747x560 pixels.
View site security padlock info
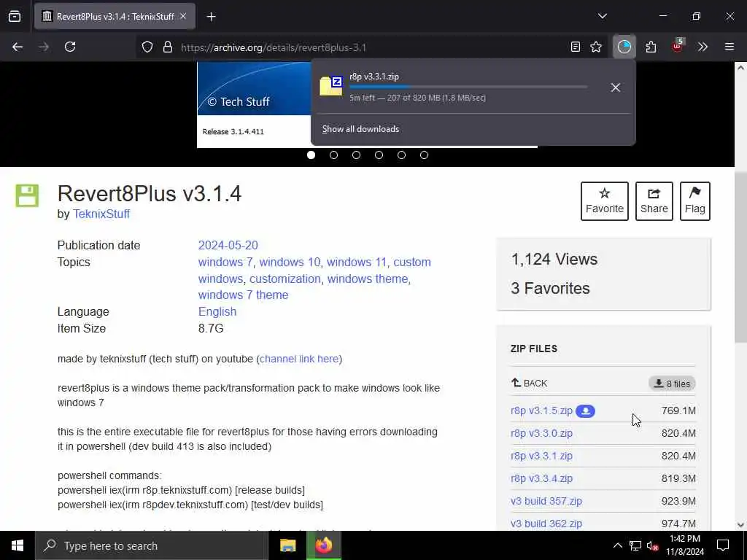tap(167, 47)
